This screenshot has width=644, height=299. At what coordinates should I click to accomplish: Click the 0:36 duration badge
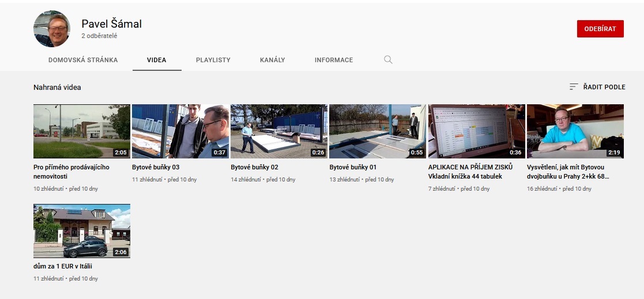(x=515, y=153)
